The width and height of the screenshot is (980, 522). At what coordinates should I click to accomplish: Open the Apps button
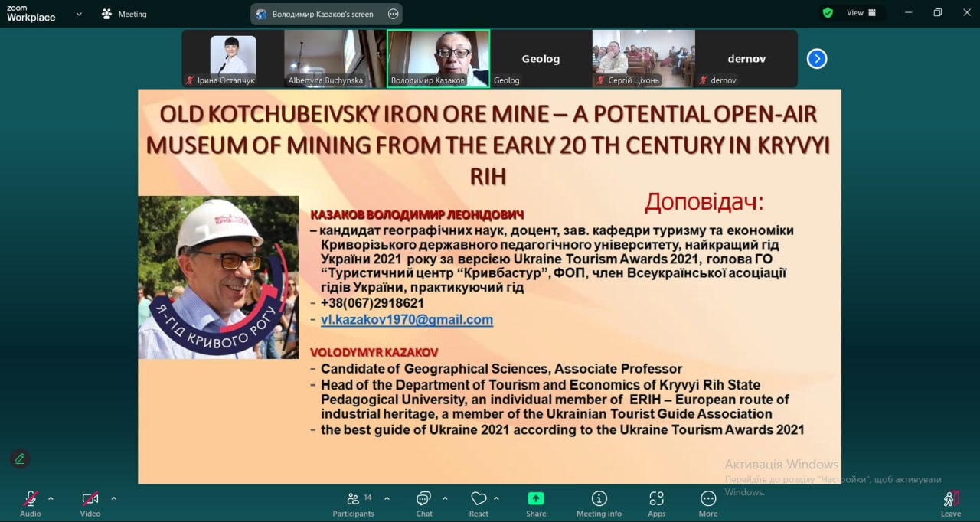(656, 503)
